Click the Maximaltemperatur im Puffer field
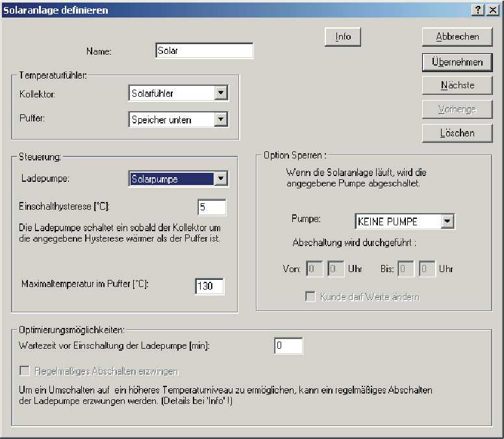 tap(209, 286)
